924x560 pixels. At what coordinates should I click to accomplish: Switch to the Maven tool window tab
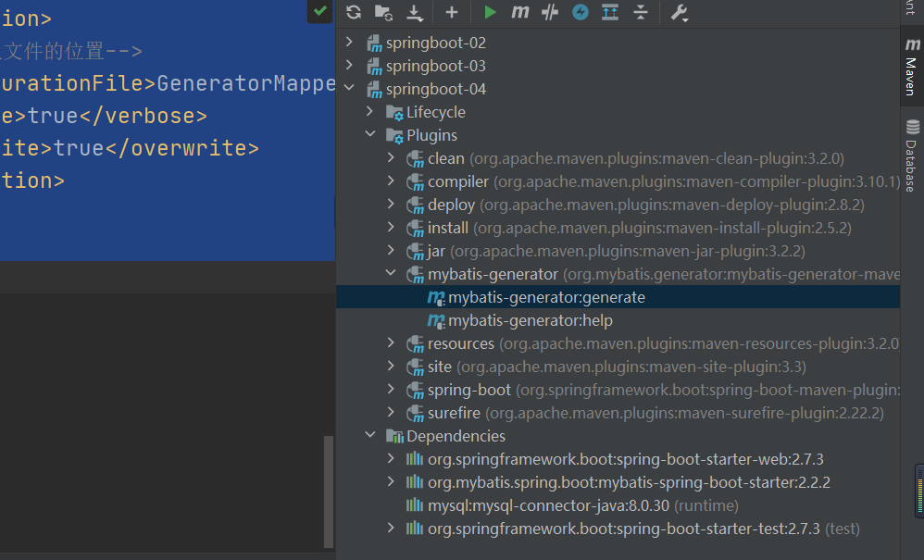click(912, 67)
